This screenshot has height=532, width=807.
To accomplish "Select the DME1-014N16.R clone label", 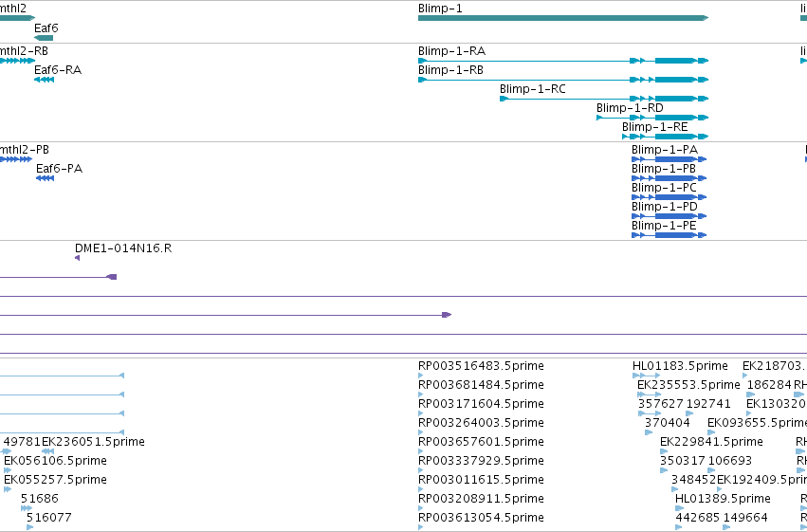I will (x=123, y=248).
